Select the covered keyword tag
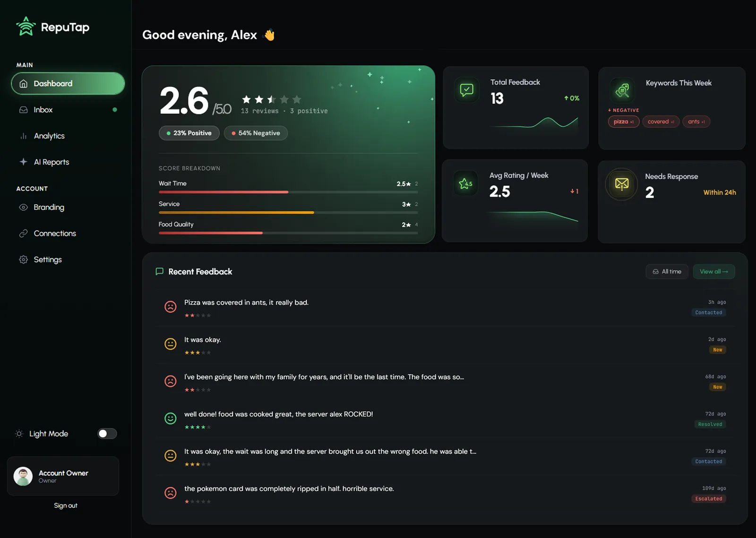 [x=661, y=121]
